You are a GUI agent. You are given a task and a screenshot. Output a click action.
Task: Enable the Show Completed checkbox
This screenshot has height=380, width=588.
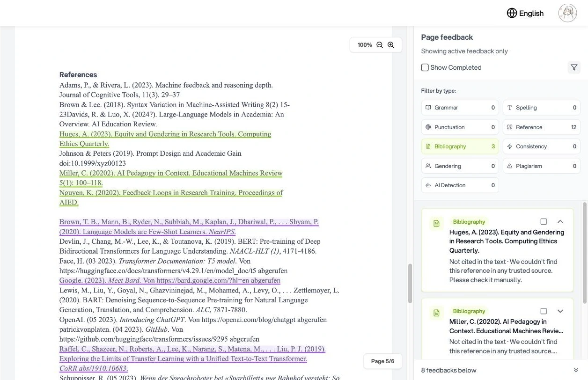(x=425, y=67)
